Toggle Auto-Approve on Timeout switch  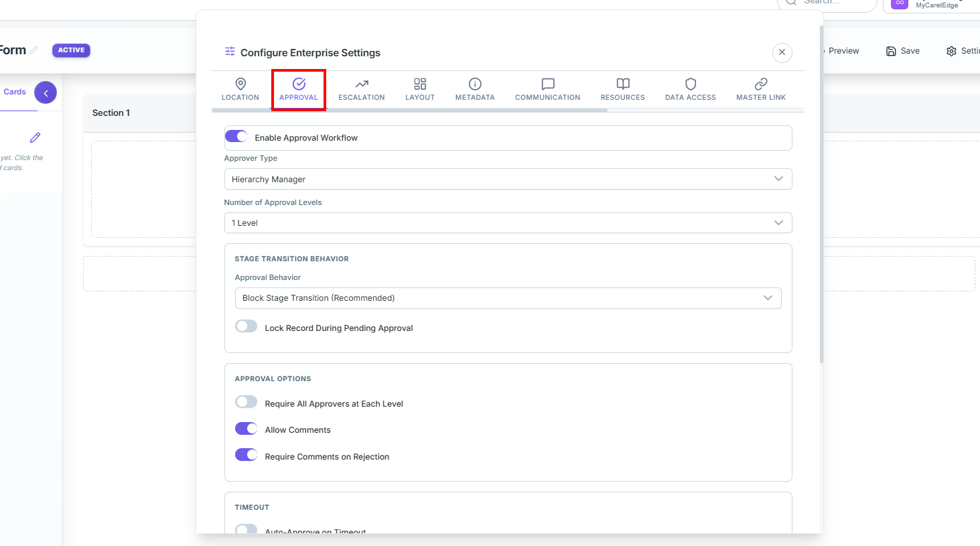[x=246, y=529]
